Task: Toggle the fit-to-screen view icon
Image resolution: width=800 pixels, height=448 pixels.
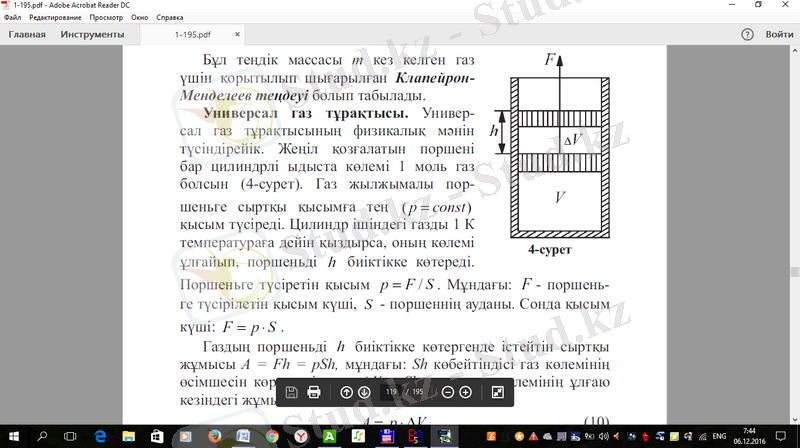Action: (497, 392)
